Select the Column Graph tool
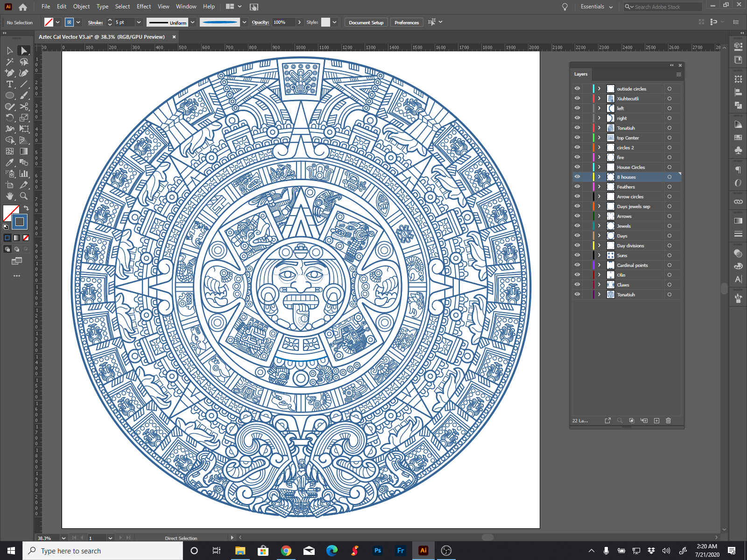 pos(24,174)
